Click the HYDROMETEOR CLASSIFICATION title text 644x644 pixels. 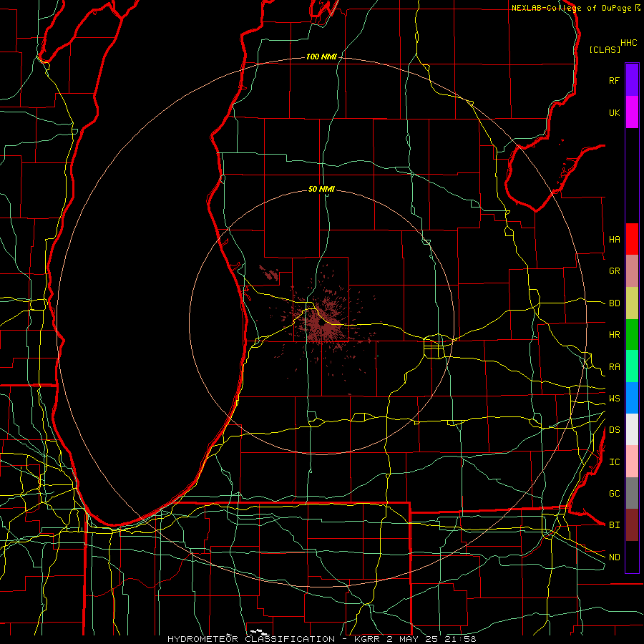click(251, 639)
